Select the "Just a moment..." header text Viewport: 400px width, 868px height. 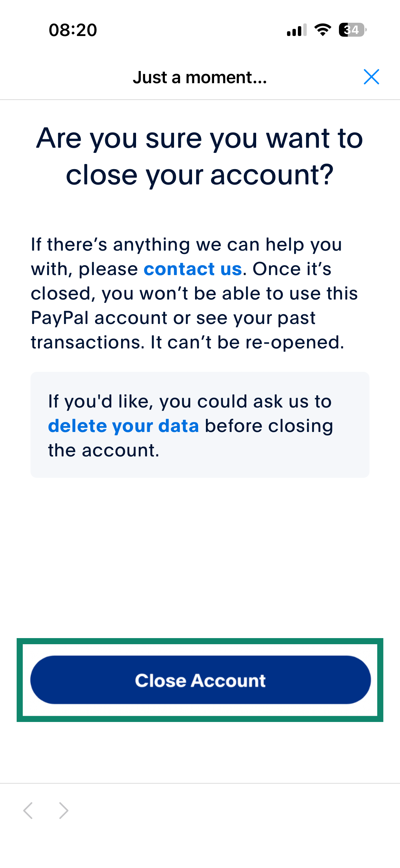200,78
